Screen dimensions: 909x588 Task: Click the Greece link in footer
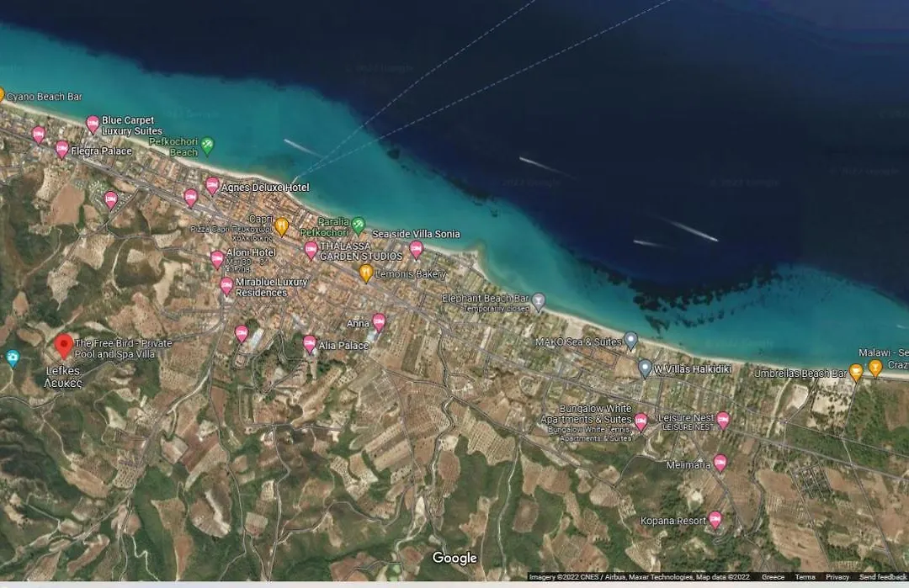[x=773, y=577]
